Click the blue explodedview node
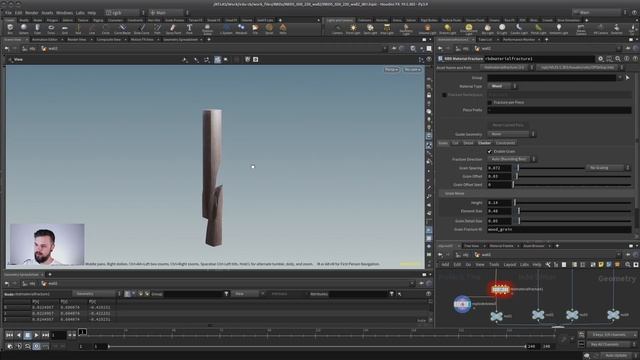This screenshot has height=360, width=640. (x=462, y=304)
